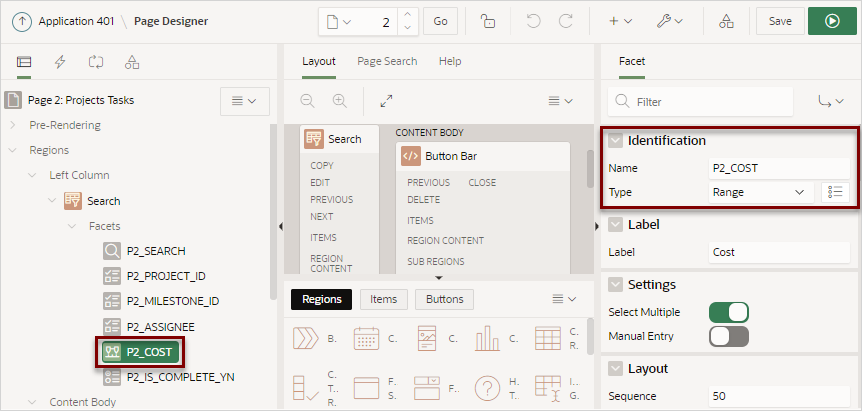This screenshot has height=411, width=862.
Task: Pick the Calendar region gallery icon
Action: [x=366, y=338]
